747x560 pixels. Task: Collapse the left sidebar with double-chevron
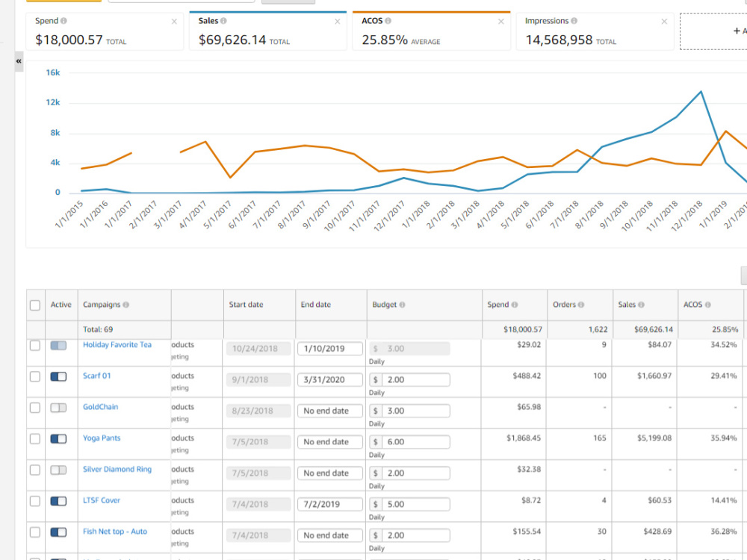pyautogui.click(x=19, y=61)
